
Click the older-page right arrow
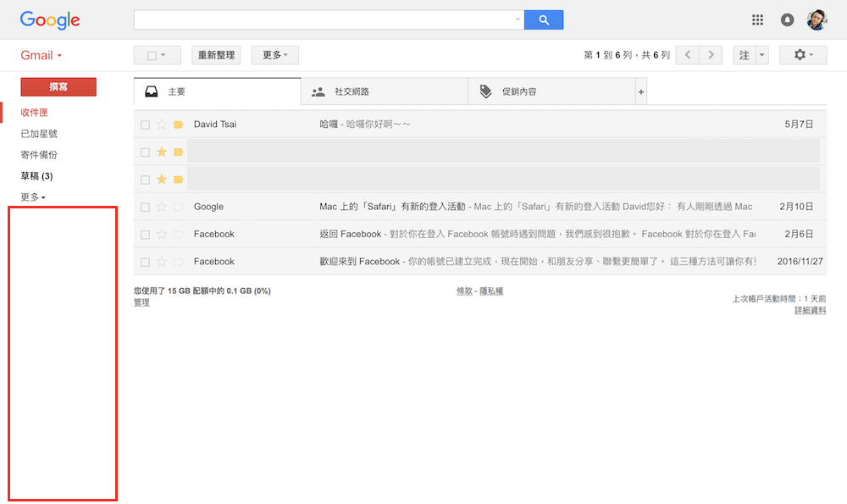click(711, 54)
